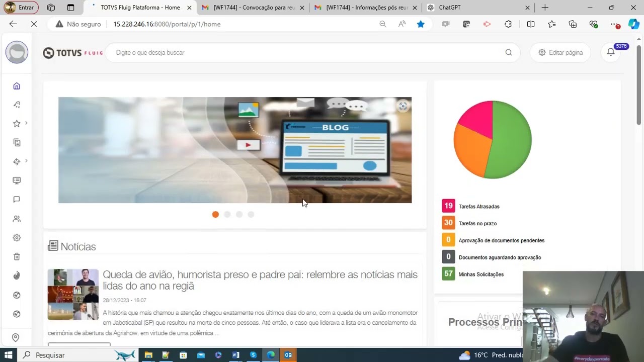Open the Queda de avião news headline
The image size is (644, 362).
[260, 280]
